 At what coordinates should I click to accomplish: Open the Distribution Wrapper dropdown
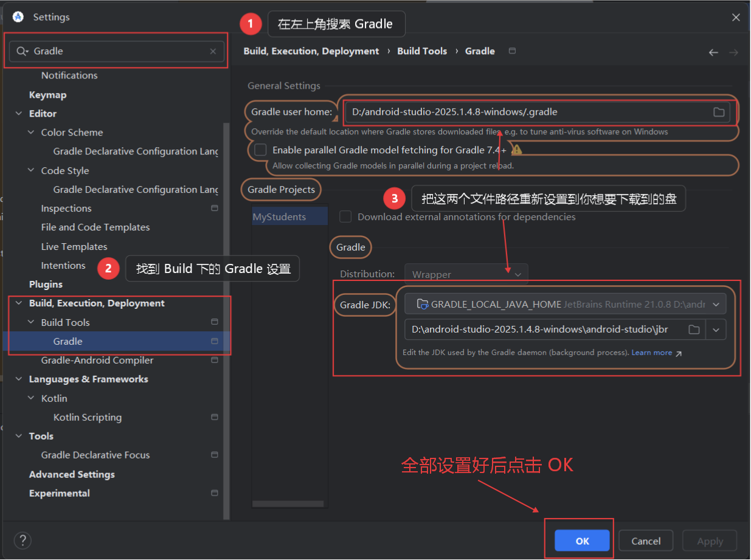click(x=467, y=274)
